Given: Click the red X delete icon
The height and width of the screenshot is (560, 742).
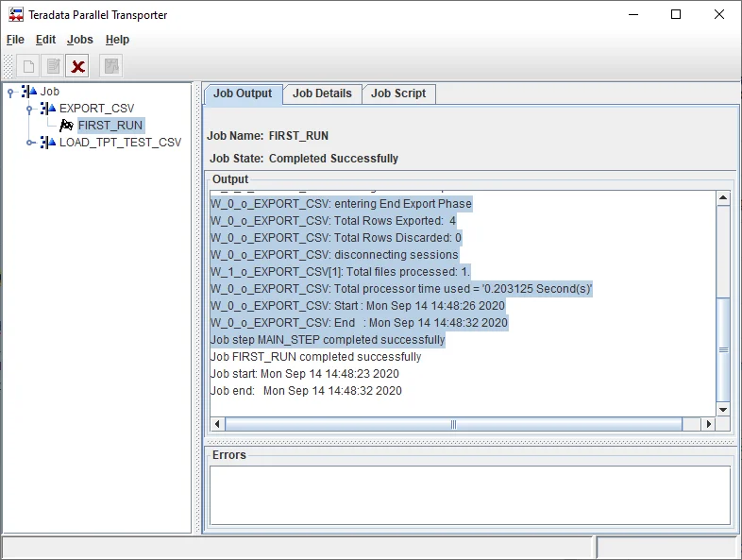Looking at the screenshot, I should click(x=78, y=66).
